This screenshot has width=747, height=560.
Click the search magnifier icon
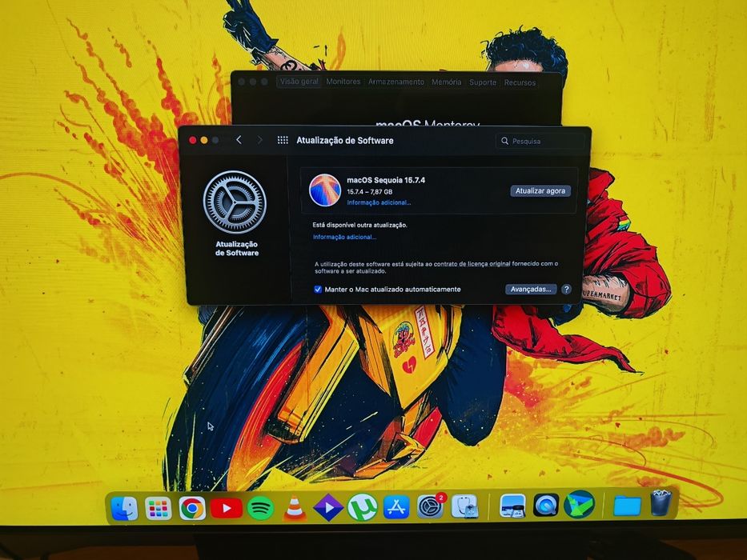click(x=504, y=141)
